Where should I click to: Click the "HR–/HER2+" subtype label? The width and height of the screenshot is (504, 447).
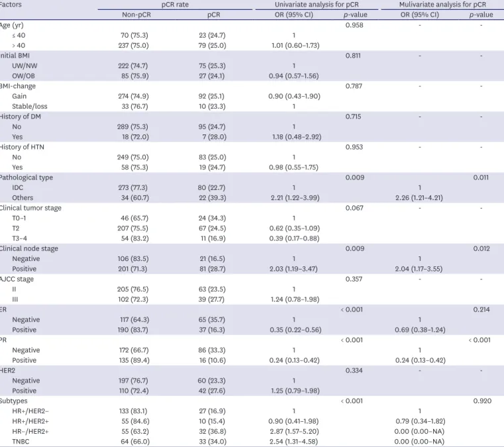(x=30, y=432)
